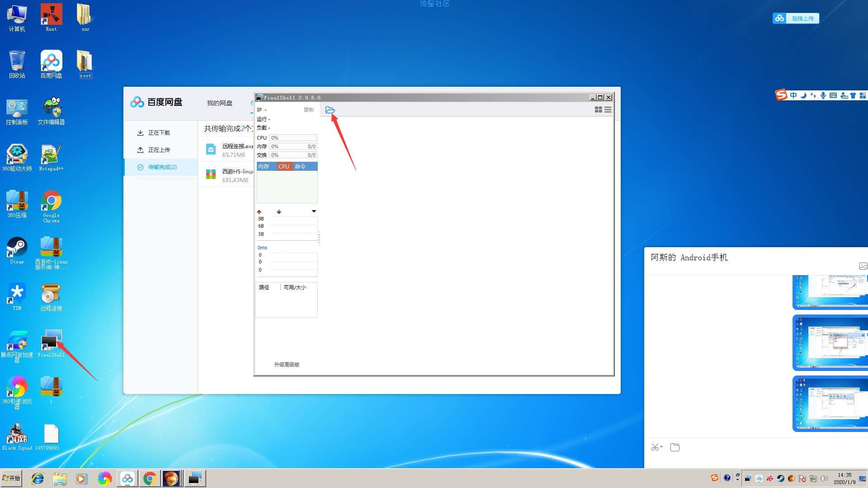The width and height of the screenshot is (868, 488).
Task: Click the Sogou input method S logo
Action: pyautogui.click(x=781, y=95)
